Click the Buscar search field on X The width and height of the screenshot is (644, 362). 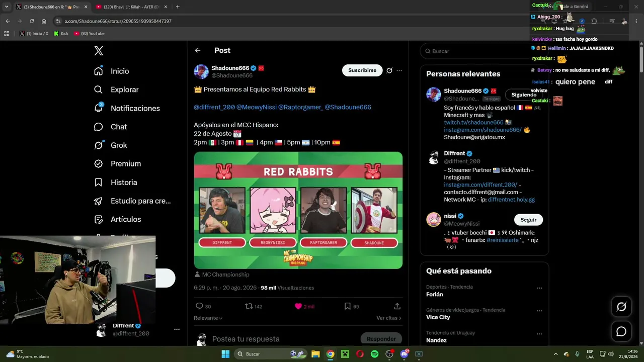coord(484,51)
